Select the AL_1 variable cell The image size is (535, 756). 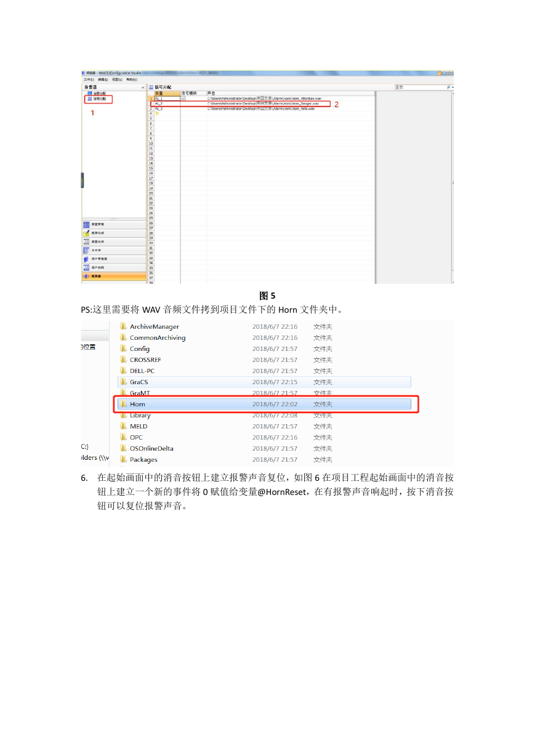pyautogui.click(x=167, y=99)
